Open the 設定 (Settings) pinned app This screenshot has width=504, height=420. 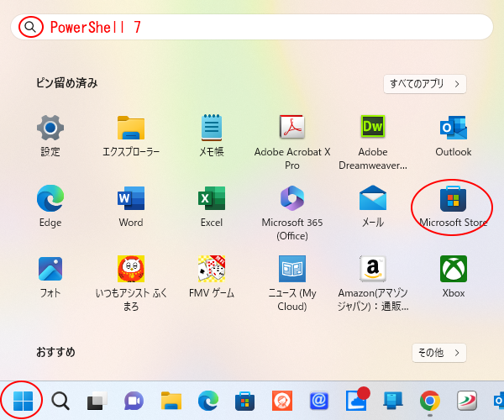point(50,135)
